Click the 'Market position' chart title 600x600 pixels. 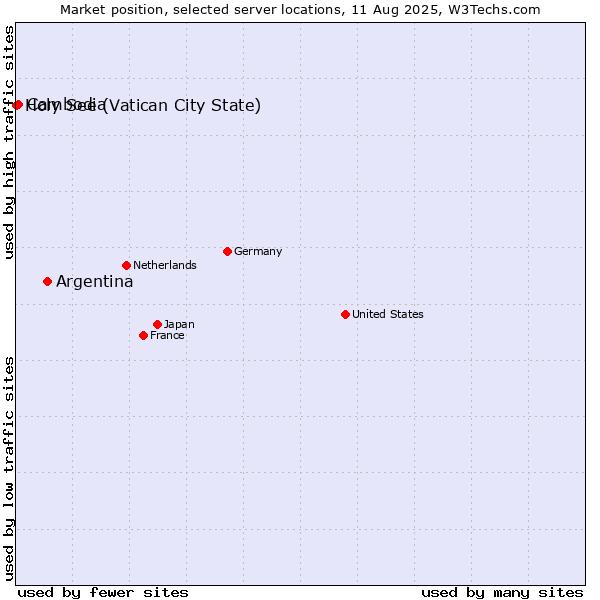(x=300, y=10)
